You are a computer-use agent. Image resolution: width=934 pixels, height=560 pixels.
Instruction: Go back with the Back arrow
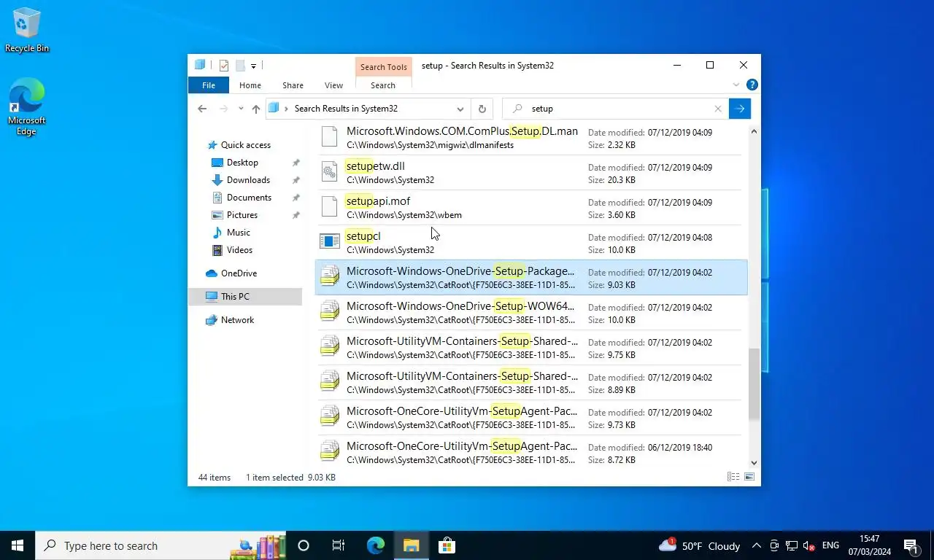coord(202,109)
